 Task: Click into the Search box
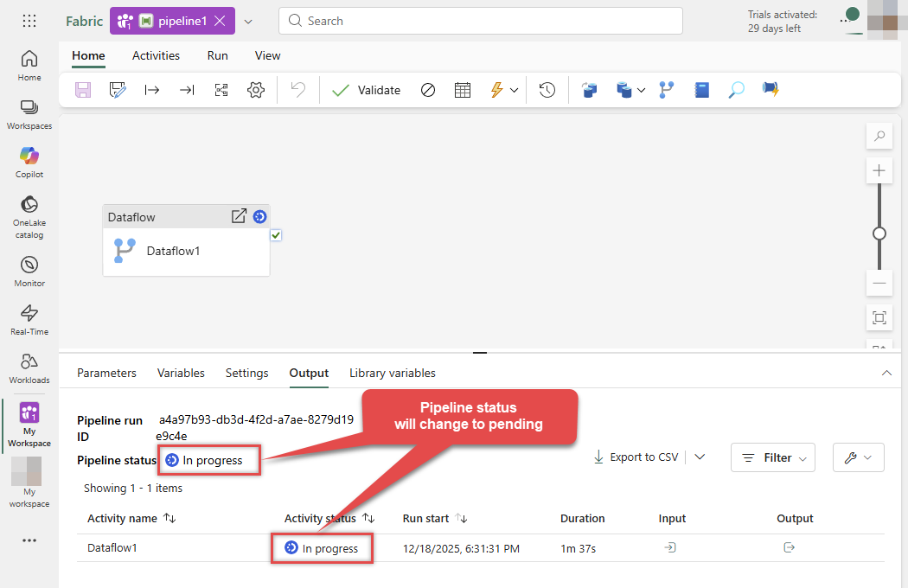tap(480, 21)
